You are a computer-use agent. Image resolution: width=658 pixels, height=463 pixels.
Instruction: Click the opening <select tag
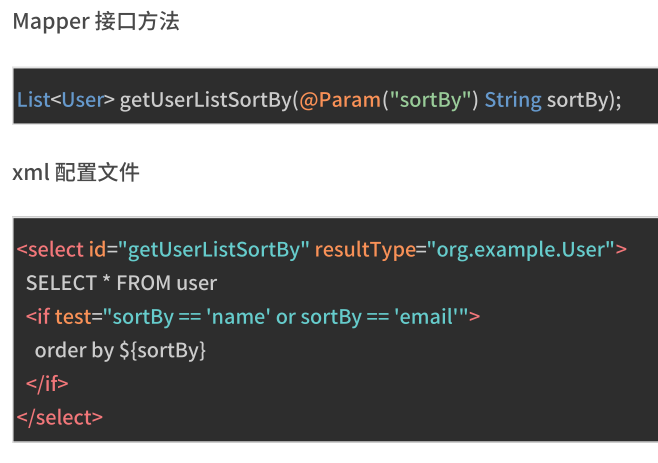(x=43, y=249)
